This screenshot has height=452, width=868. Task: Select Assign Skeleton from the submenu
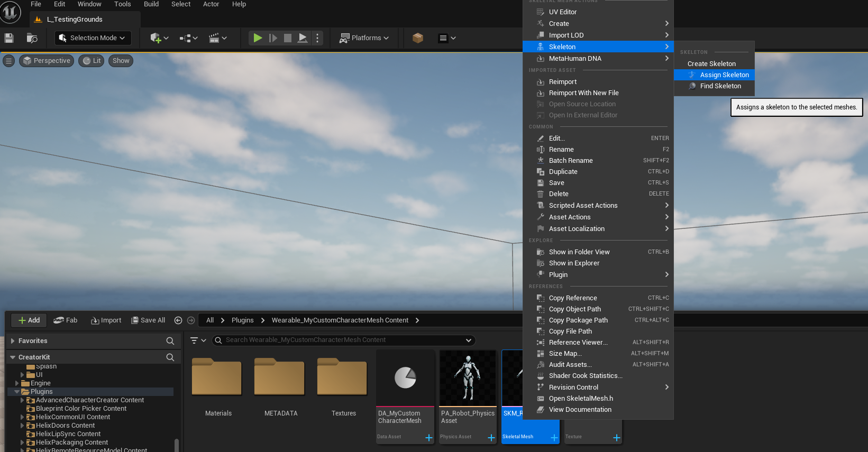724,75
